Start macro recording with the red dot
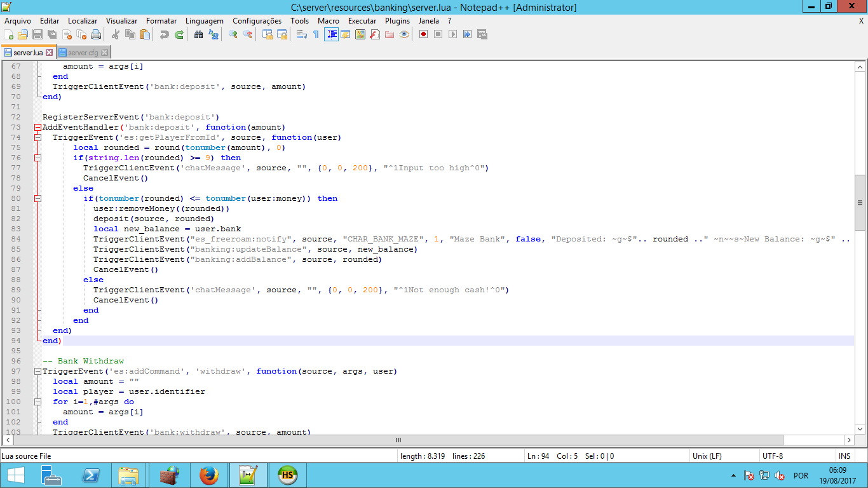 [x=423, y=34]
